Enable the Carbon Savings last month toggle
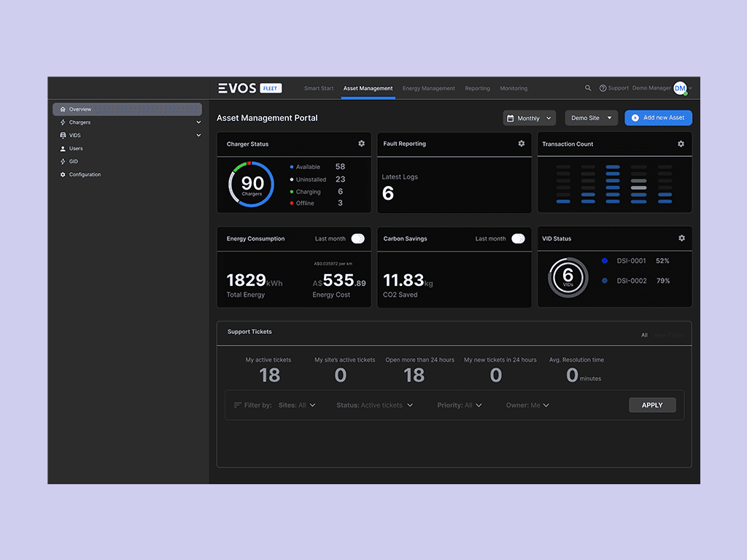The width and height of the screenshot is (747, 560). click(517, 238)
